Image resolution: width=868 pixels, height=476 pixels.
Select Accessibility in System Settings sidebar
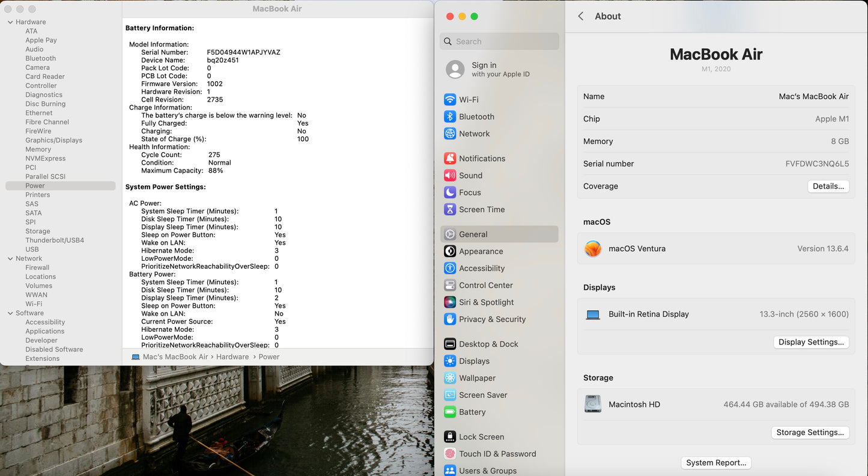click(x=481, y=269)
